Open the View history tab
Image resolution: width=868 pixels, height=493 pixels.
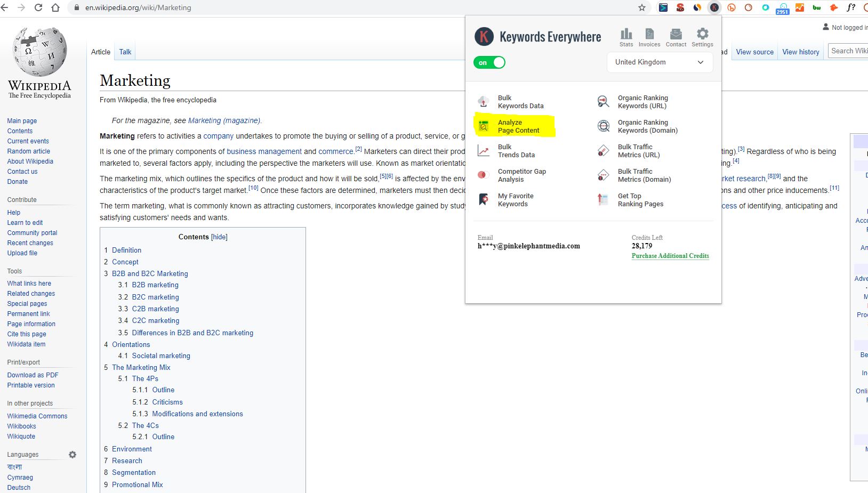800,52
